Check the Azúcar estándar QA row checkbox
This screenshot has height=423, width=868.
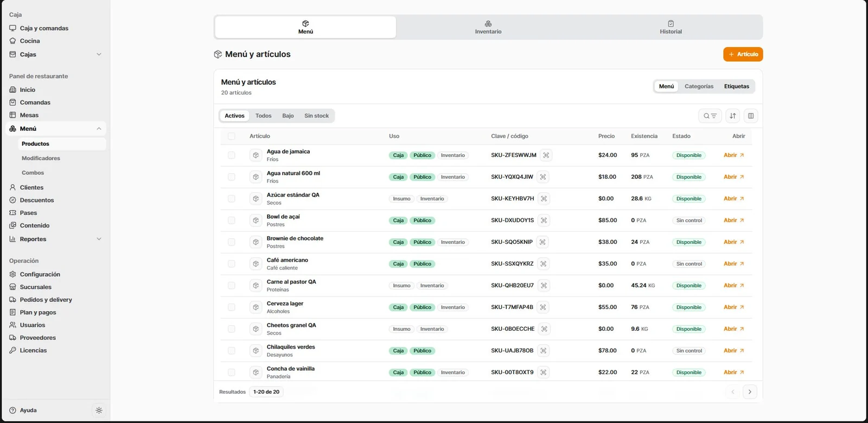click(x=232, y=199)
